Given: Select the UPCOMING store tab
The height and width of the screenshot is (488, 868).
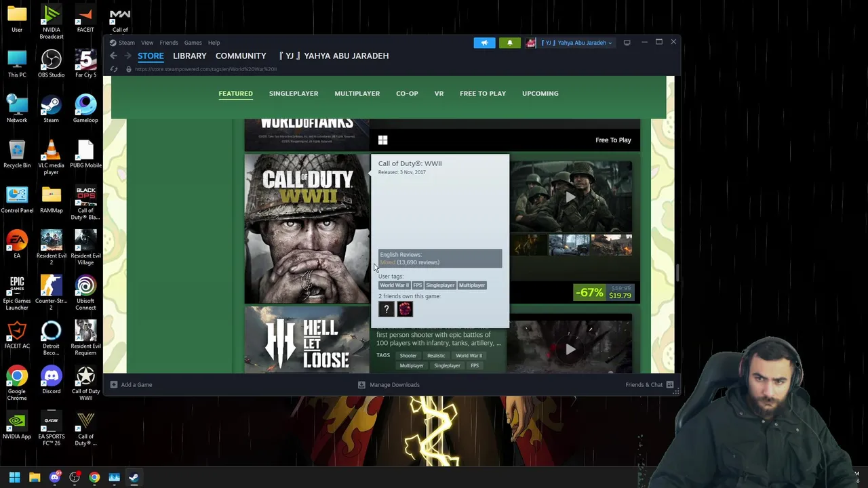Looking at the screenshot, I should tap(540, 94).
